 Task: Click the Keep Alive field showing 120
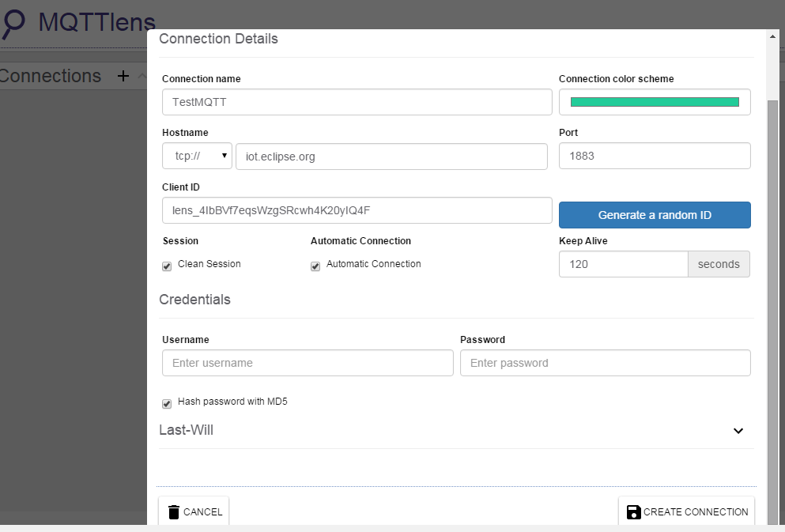[x=624, y=264]
